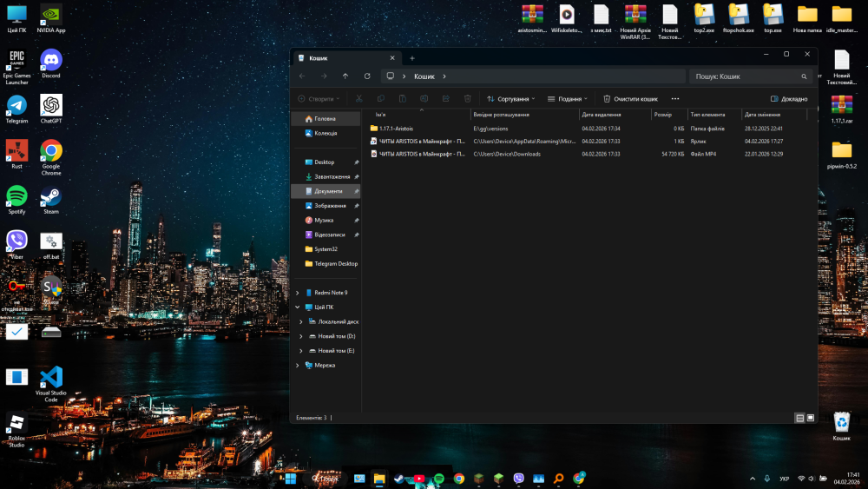
Task: Open the Steam desktop shortcut
Action: [x=51, y=200]
